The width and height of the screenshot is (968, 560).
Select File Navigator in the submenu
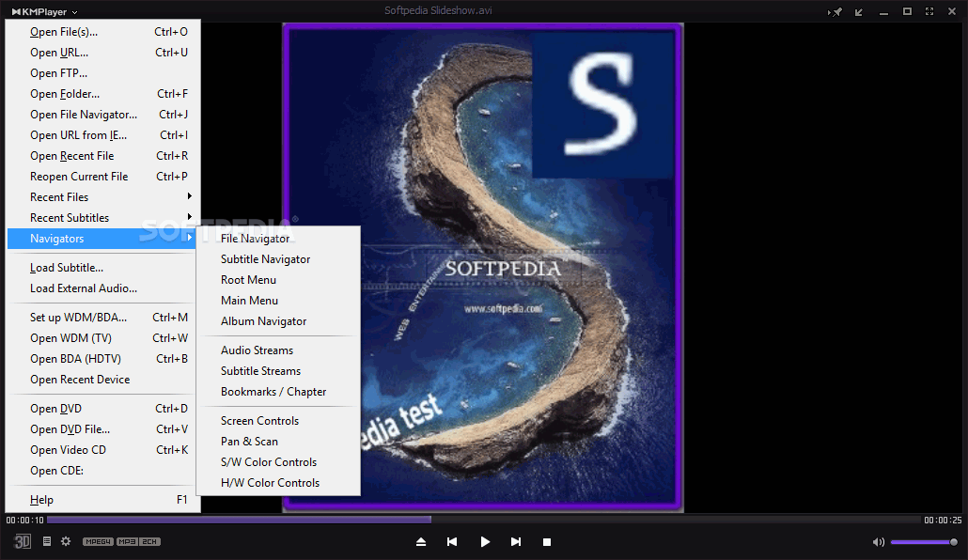pyautogui.click(x=278, y=239)
